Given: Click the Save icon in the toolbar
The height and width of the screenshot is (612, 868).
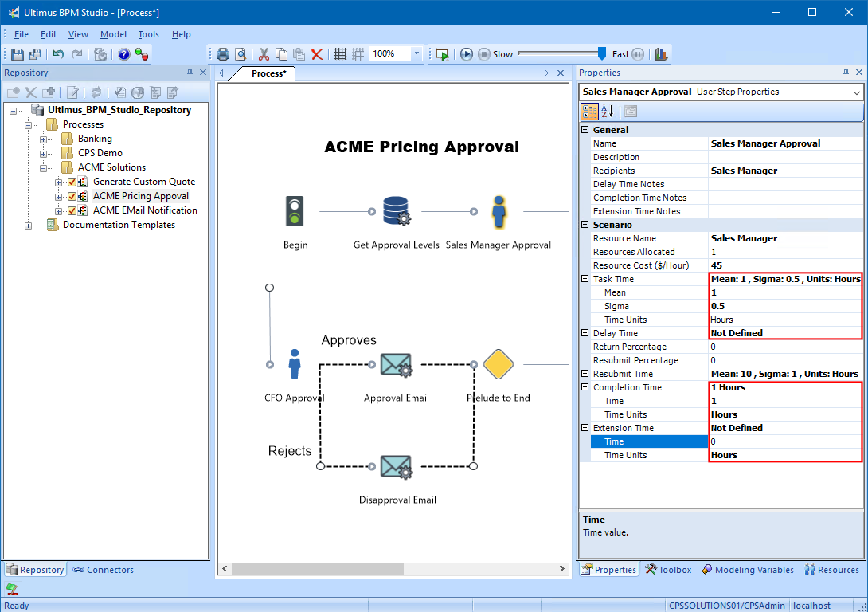Looking at the screenshot, I should [x=18, y=54].
